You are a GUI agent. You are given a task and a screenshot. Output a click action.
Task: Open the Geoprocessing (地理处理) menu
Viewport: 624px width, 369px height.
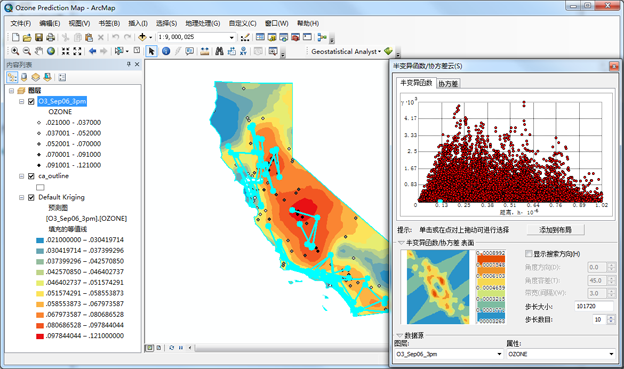203,23
